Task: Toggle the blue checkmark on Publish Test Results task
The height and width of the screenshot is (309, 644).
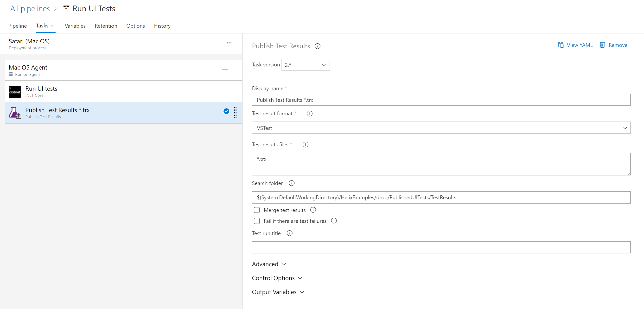Action: [226, 111]
